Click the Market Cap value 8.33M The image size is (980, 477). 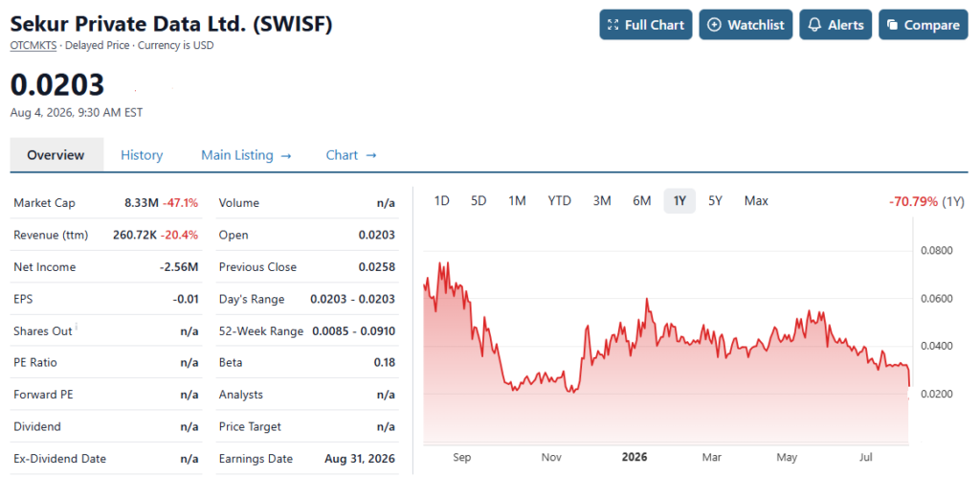click(142, 202)
